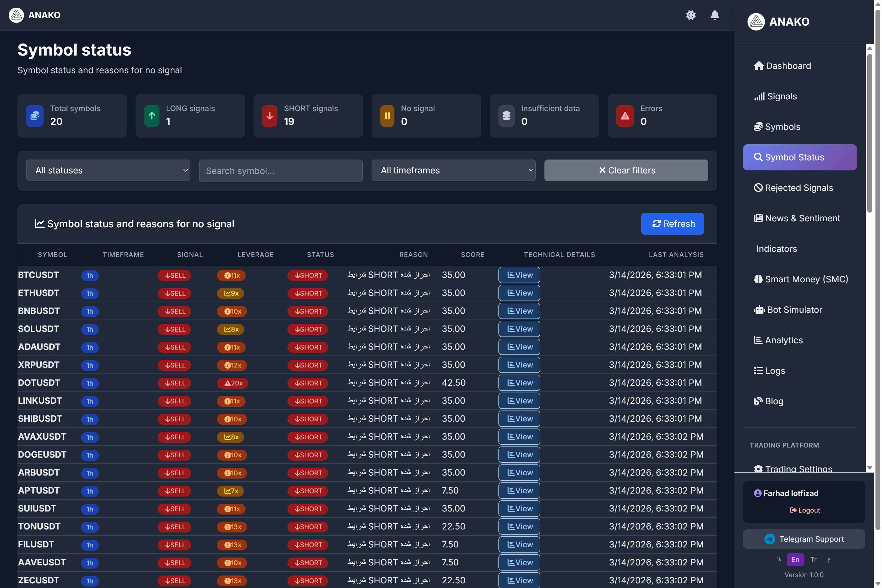Open the settings gear in top bar

[691, 15]
